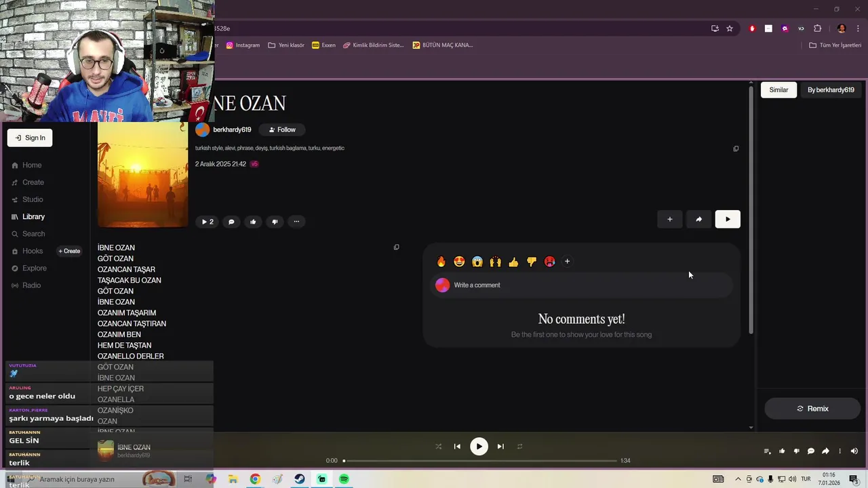Viewport: 868px width, 488px height.
Task: Copy the style tags with the copy icon
Action: coord(736,148)
